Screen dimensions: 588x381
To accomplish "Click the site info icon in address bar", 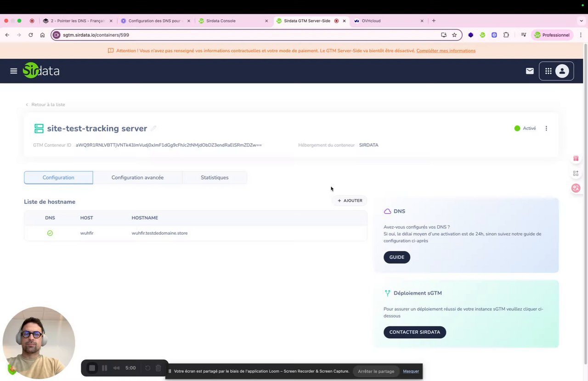I will coord(57,35).
